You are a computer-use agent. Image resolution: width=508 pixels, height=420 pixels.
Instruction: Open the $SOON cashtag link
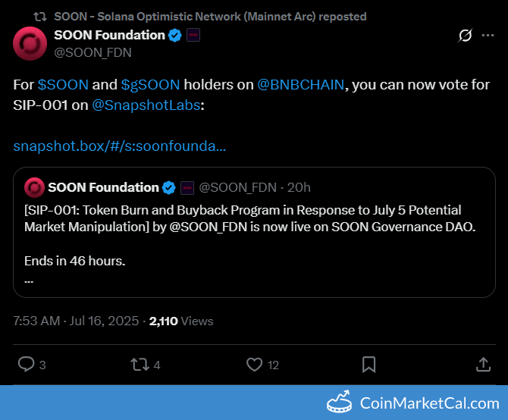click(x=63, y=85)
